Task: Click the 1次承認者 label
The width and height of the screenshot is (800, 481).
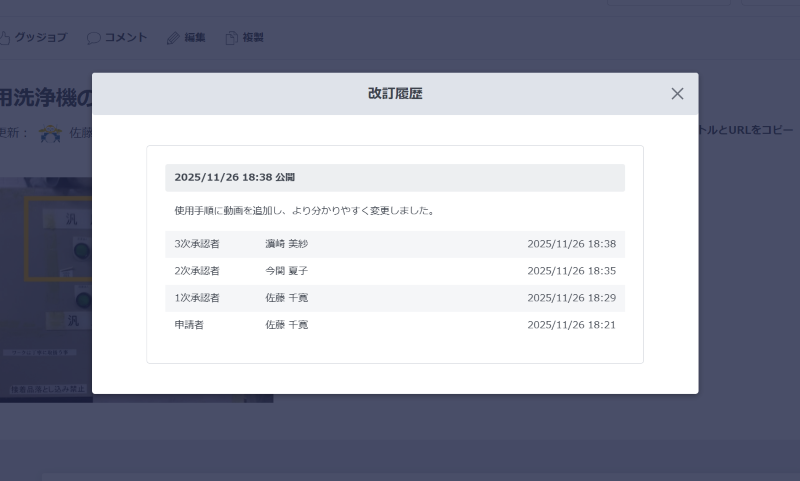Action: point(197,298)
